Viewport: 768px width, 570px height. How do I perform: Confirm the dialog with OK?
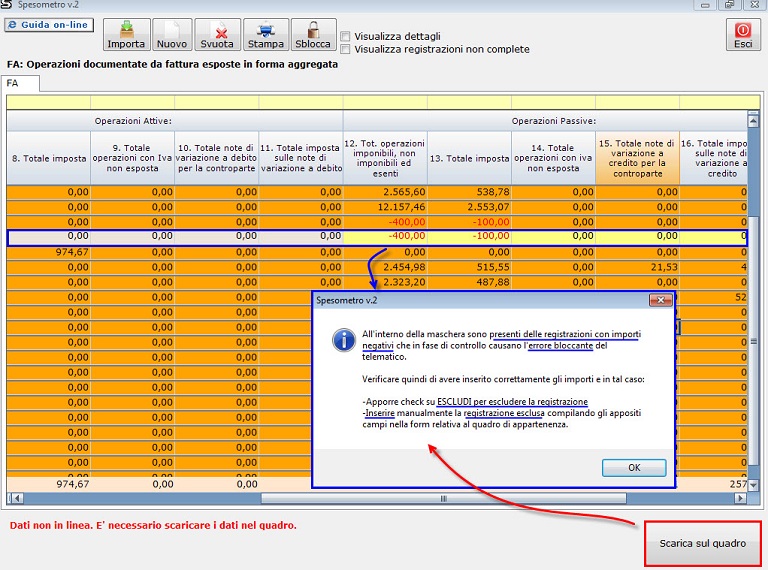(x=634, y=468)
